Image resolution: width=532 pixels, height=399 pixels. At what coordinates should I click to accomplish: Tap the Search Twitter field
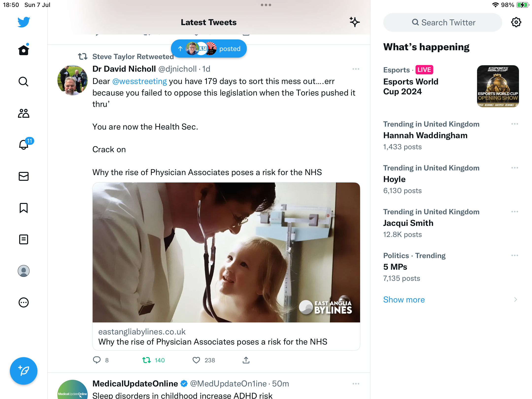443,22
